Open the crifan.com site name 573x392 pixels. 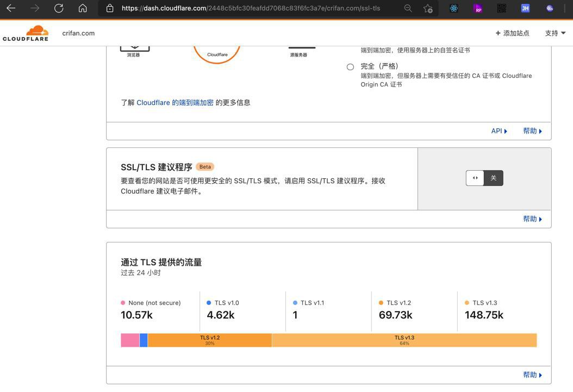tap(78, 33)
